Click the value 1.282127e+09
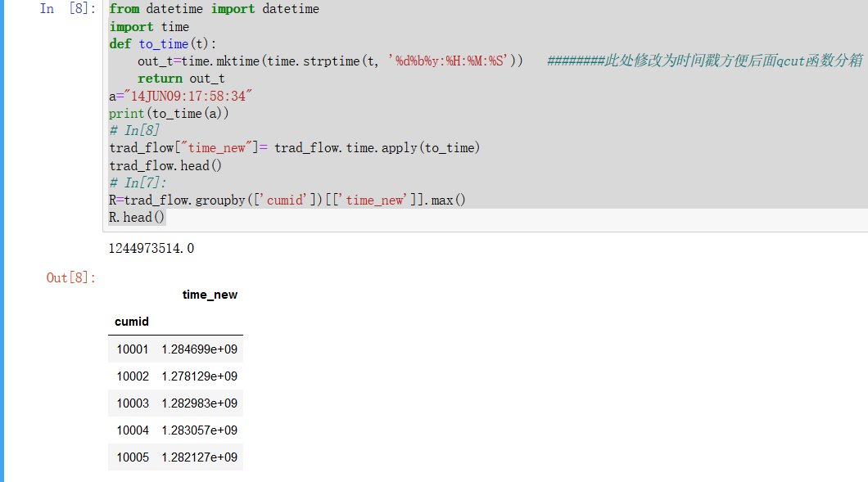Viewport: 868px width, 482px height. (199, 457)
